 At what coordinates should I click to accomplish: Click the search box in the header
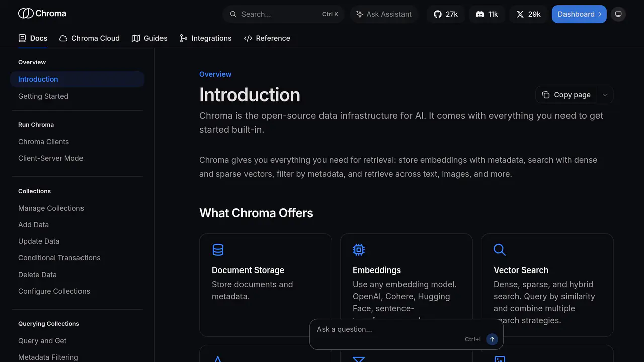pyautogui.click(x=283, y=14)
